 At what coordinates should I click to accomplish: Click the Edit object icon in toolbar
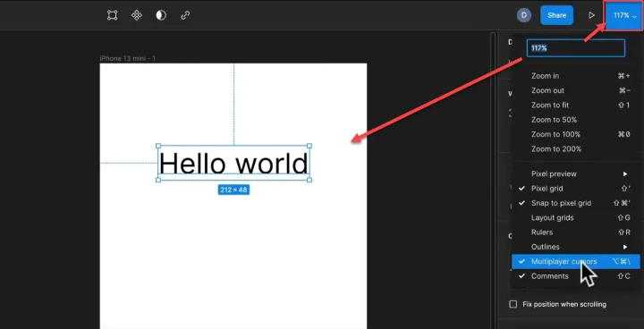pyautogui.click(x=112, y=15)
